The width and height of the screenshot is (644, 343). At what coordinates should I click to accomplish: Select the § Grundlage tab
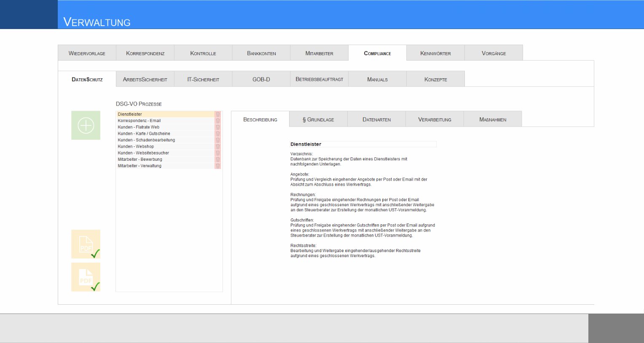click(318, 120)
